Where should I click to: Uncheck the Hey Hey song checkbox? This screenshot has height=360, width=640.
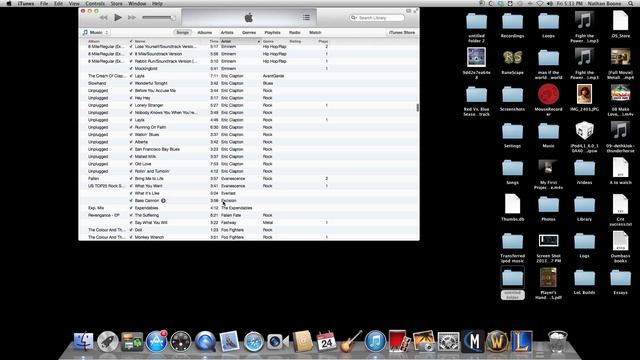point(131,98)
